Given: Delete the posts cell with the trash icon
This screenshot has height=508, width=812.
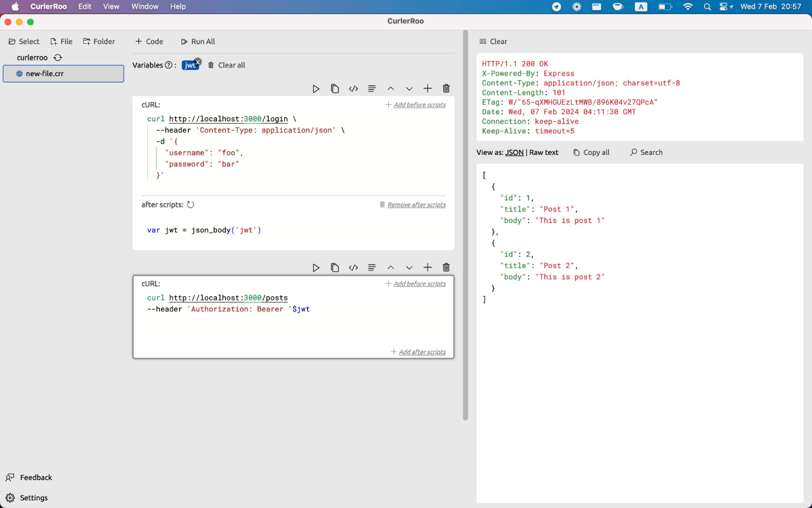Looking at the screenshot, I should click(446, 267).
